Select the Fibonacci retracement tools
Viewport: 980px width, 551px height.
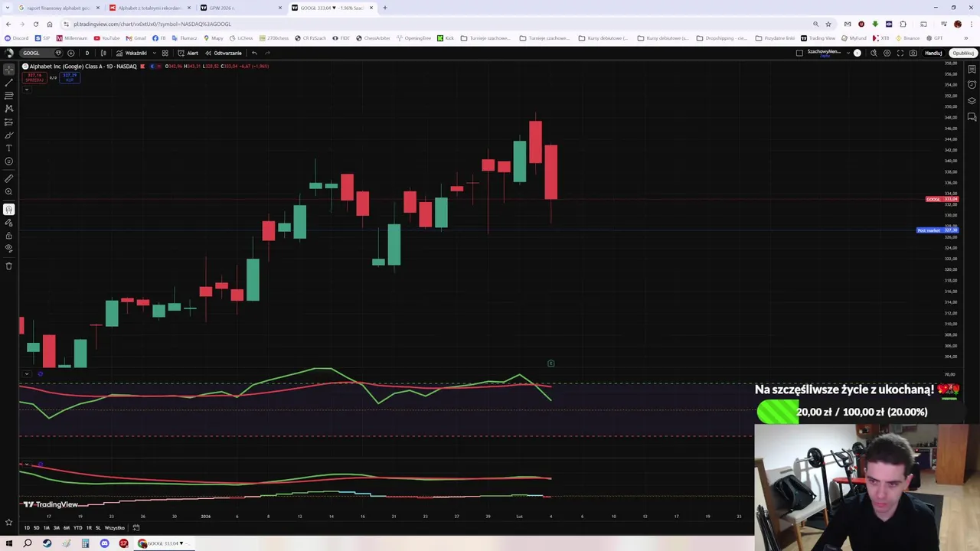coord(9,96)
